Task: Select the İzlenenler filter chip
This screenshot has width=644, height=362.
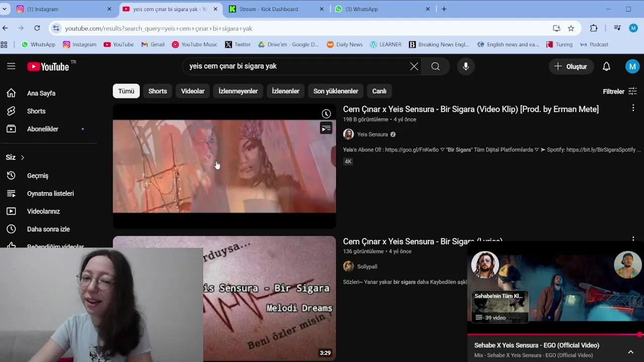Action: click(x=285, y=91)
